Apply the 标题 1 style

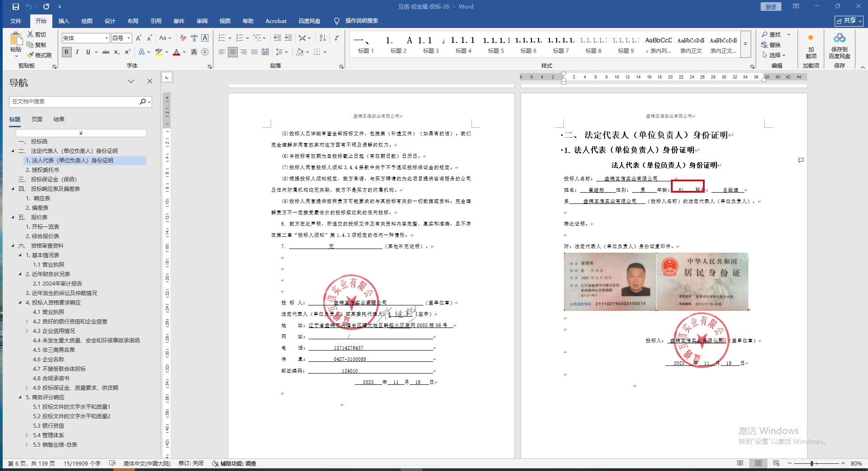(366, 45)
